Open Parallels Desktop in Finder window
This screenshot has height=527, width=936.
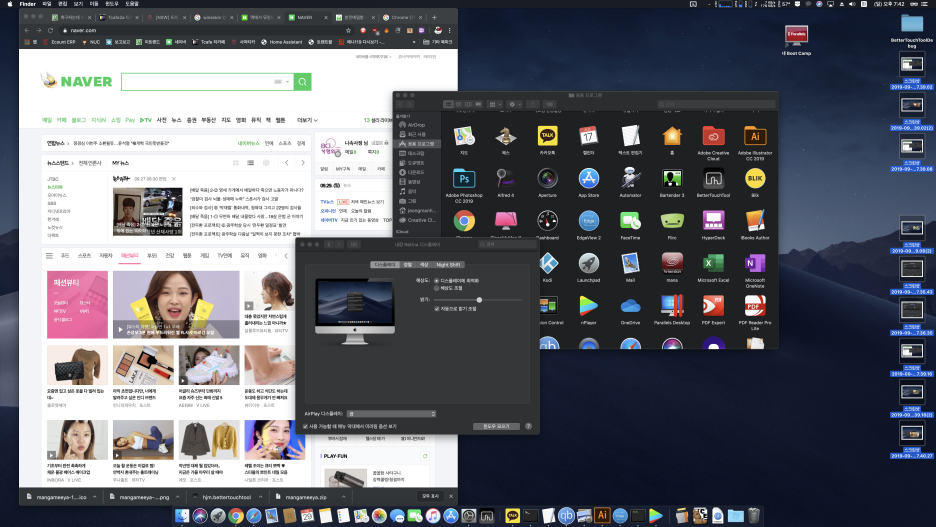672,306
